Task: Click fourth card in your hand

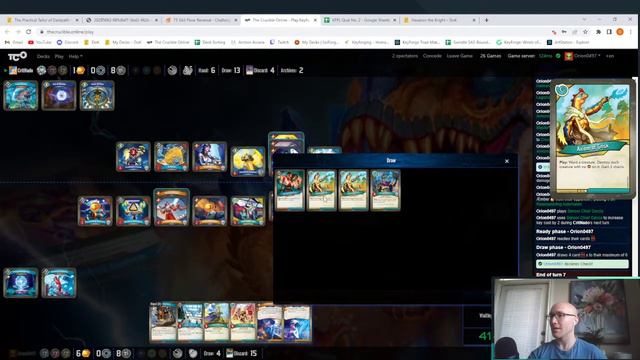Action: point(243,322)
